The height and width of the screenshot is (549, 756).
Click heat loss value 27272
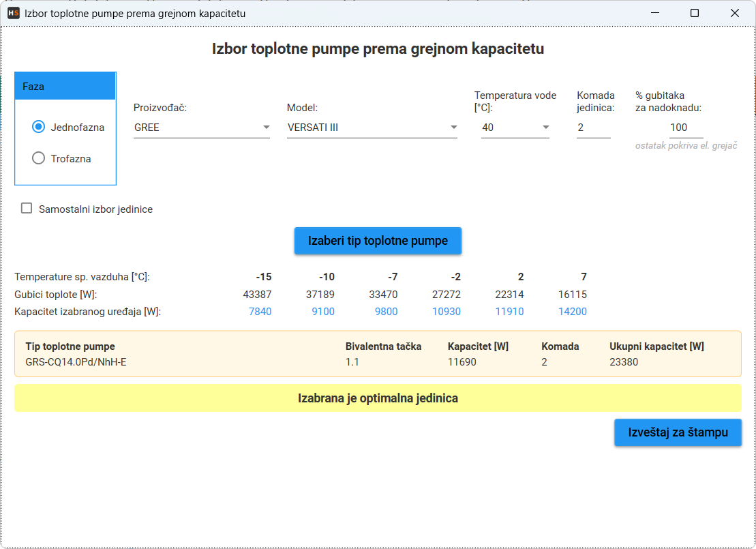pyautogui.click(x=447, y=295)
